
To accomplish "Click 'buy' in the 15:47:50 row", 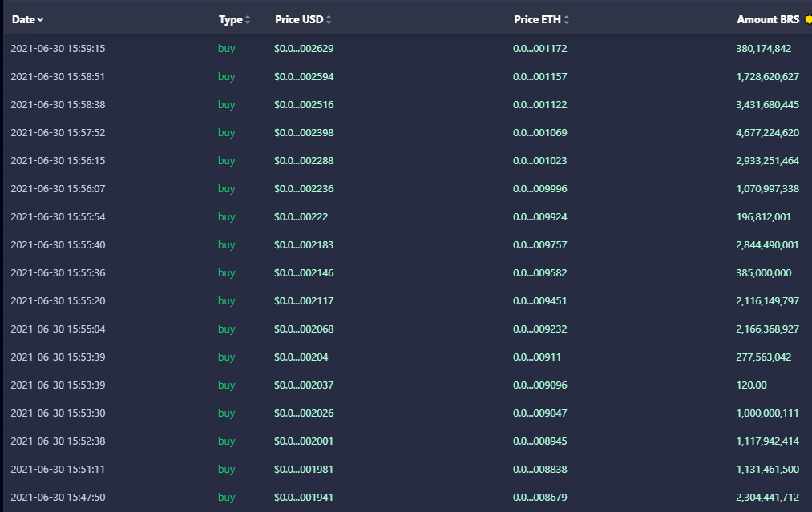I will 226,497.
